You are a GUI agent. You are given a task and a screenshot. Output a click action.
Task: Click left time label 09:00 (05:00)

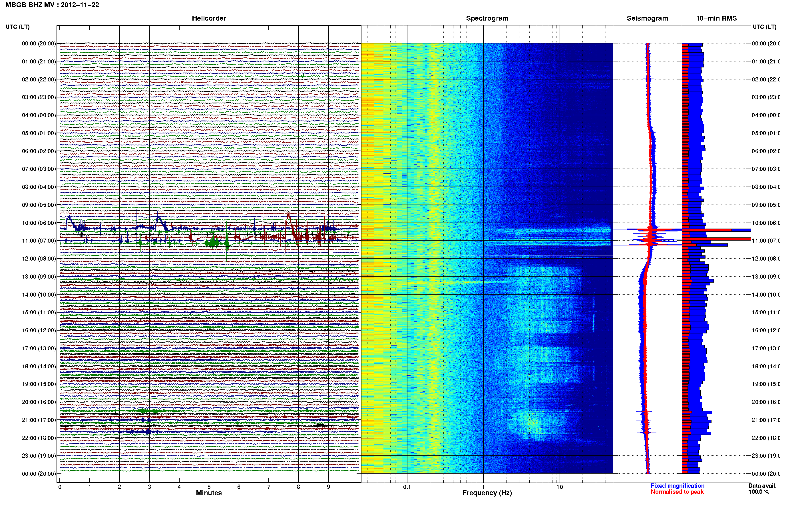[x=39, y=205]
